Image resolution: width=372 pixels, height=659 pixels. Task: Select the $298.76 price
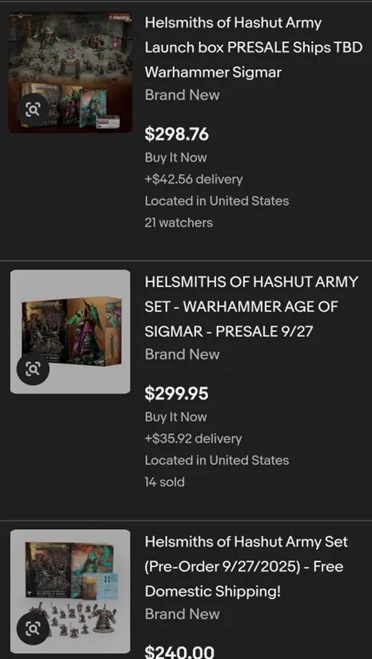pos(177,134)
